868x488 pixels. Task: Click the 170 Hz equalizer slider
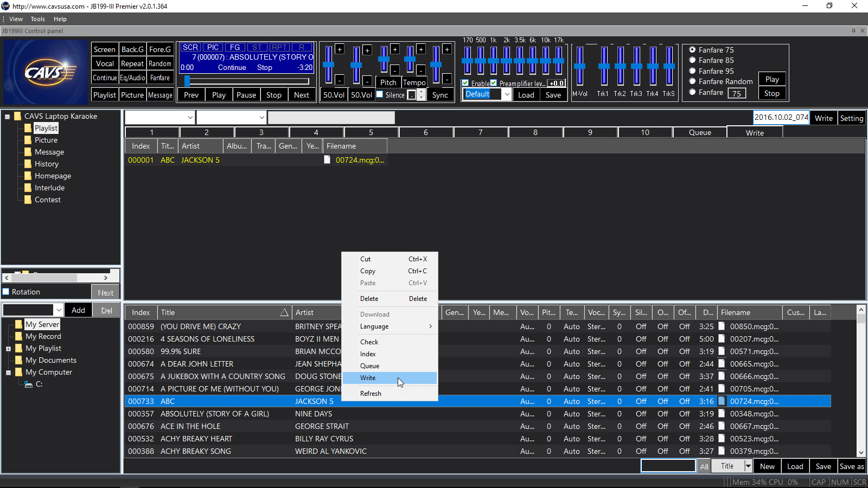(x=467, y=61)
